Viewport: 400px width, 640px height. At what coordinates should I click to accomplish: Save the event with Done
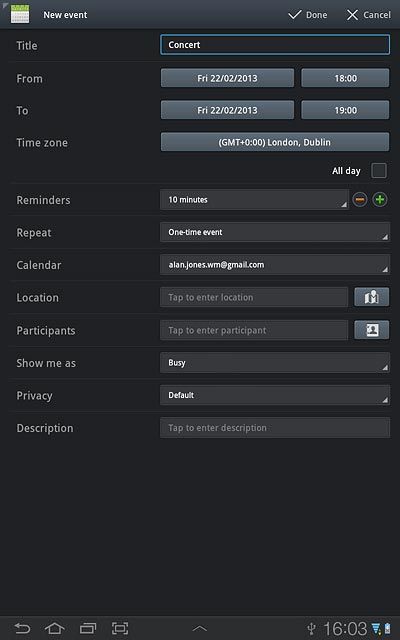tap(308, 15)
